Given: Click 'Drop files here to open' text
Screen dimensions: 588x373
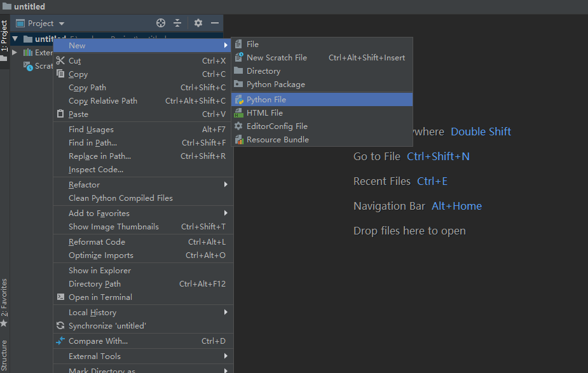Looking at the screenshot, I should tap(409, 231).
